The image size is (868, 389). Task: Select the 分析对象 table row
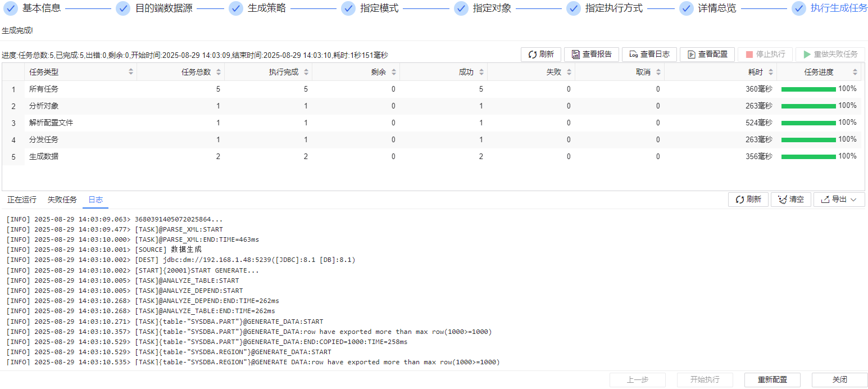click(431, 106)
